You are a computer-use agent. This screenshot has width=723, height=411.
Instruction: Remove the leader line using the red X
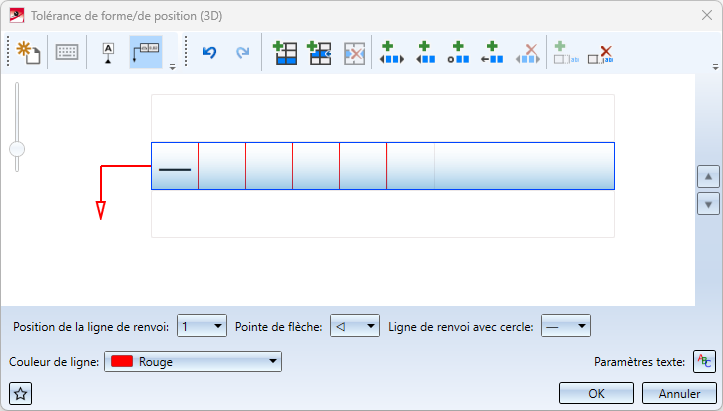pos(527,53)
